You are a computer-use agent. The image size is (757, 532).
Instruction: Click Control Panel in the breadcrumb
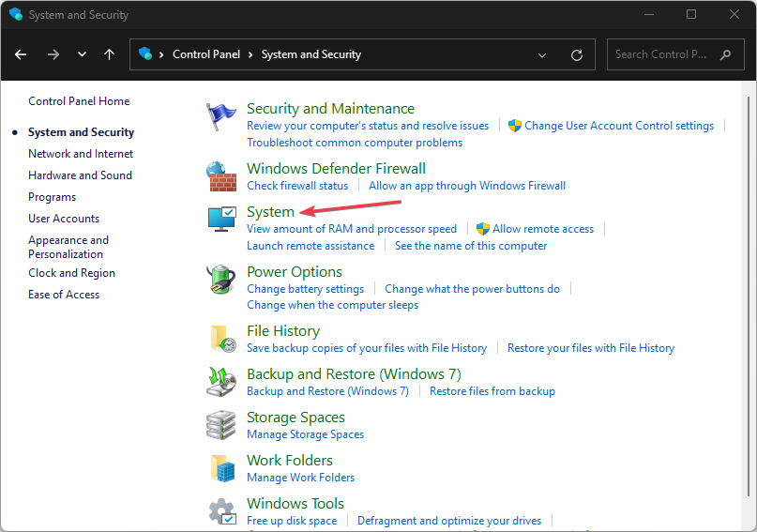coord(206,54)
